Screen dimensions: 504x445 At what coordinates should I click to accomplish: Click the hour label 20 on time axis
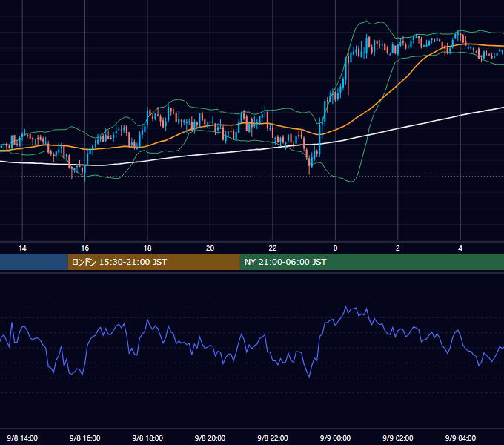(x=210, y=248)
